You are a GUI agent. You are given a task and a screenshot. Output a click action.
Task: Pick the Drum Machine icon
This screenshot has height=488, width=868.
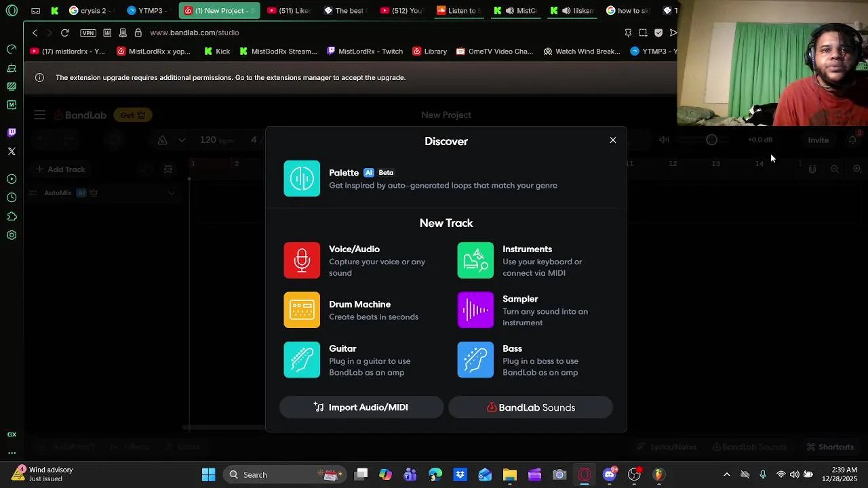302,310
